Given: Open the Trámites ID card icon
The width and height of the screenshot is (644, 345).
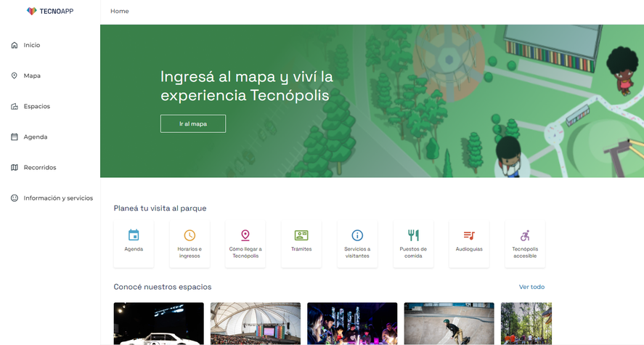Looking at the screenshot, I should [301, 235].
